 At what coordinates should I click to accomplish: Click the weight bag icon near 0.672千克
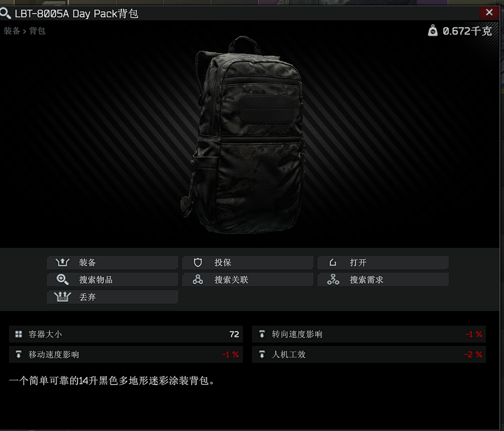[x=432, y=30]
